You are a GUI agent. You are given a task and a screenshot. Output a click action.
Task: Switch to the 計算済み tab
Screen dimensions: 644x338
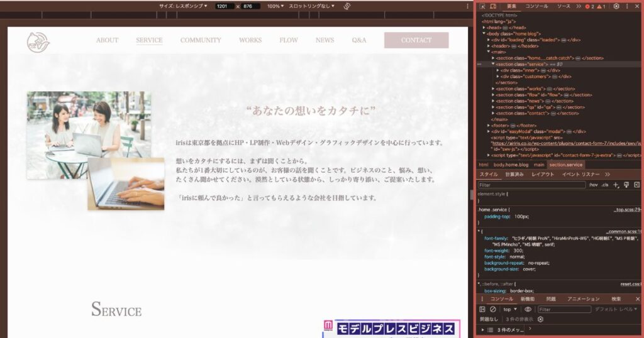click(514, 174)
